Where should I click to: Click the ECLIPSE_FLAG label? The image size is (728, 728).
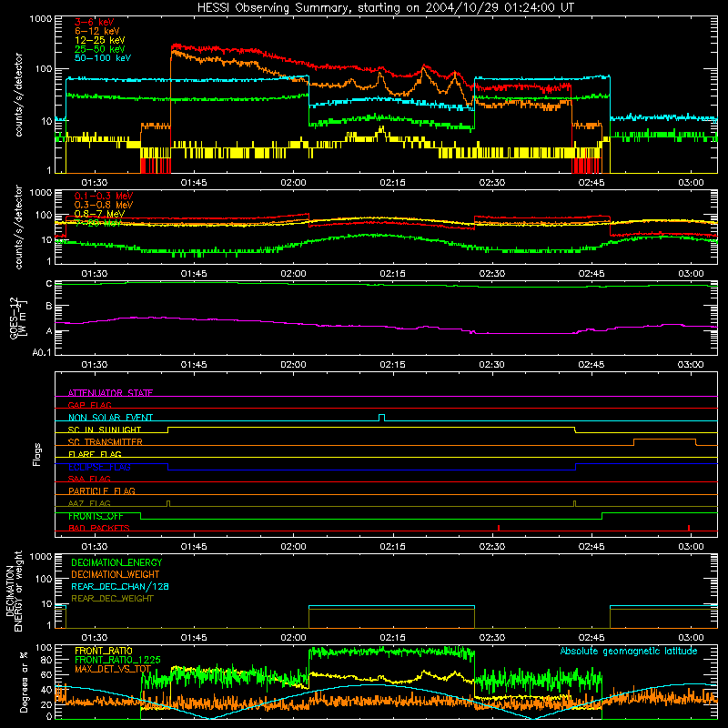99,467
